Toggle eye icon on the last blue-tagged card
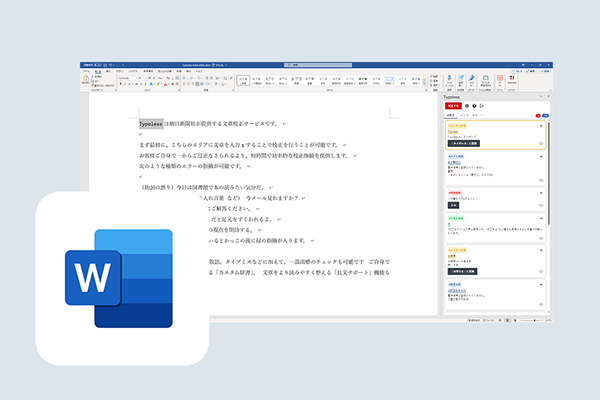Viewport: 600px width, 400px height. (541, 304)
